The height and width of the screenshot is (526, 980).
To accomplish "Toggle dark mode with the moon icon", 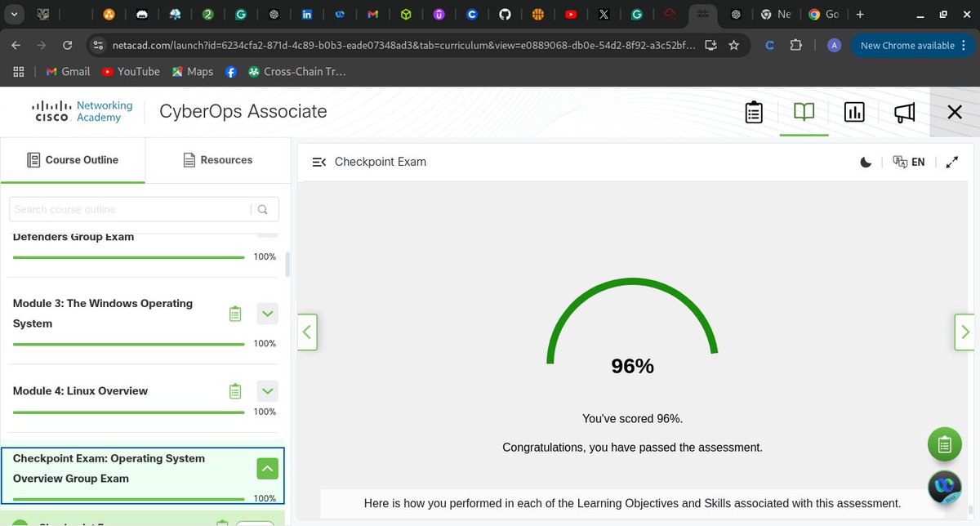I will tap(866, 162).
